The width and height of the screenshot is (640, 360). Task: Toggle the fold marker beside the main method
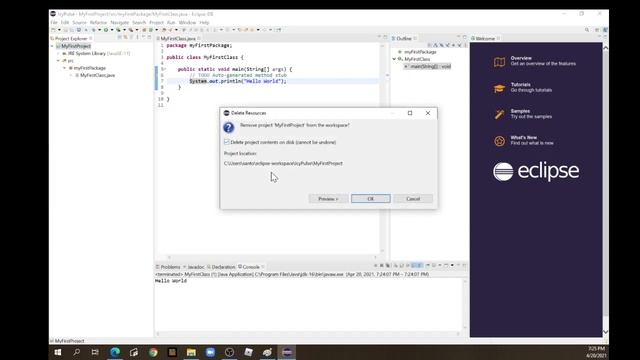tap(164, 69)
